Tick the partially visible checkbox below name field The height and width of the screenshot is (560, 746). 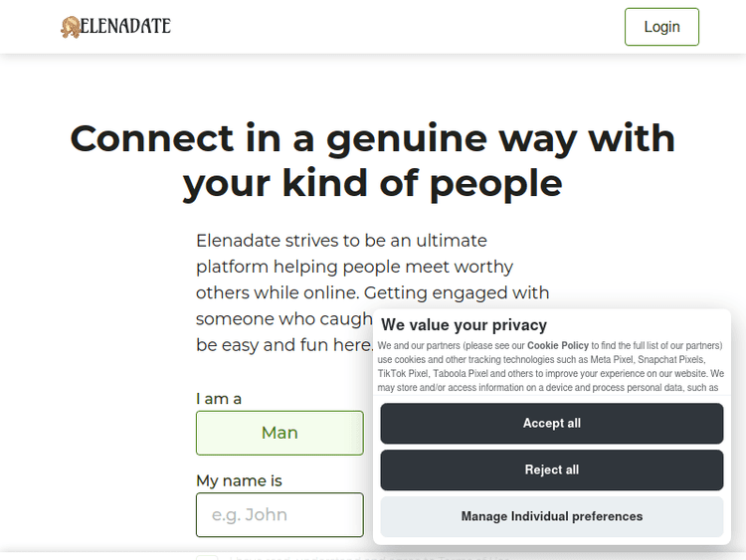(x=206, y=558)
